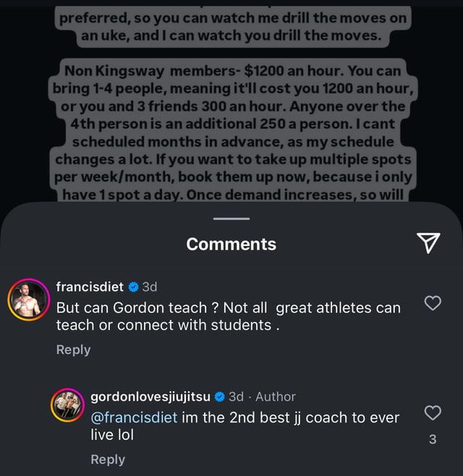Image resolution: width=463 pixels, height=476 pixels.
Task: Click the Author label on the reply
Action: 276,396
